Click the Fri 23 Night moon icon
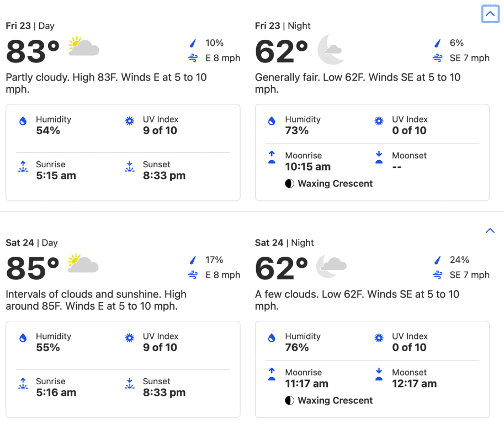Screen dimensions: 504x424 tap(331, 50)
